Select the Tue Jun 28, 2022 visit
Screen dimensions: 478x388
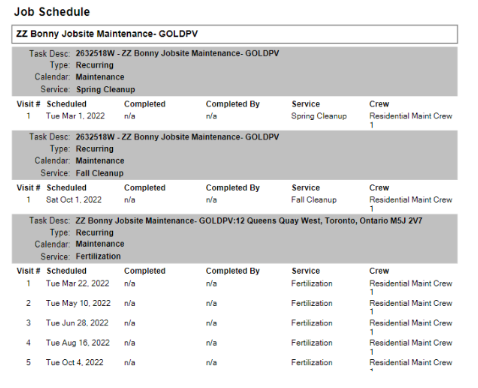click(77, 323)
